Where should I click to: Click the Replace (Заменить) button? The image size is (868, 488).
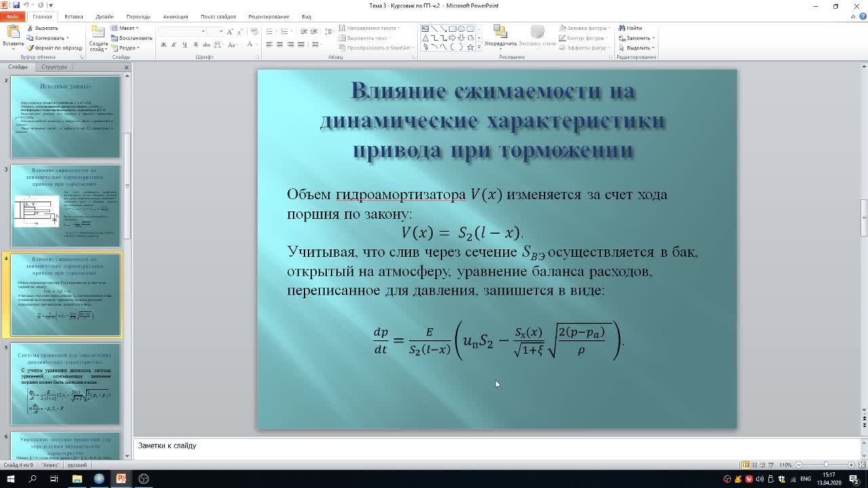coord(636,38)
